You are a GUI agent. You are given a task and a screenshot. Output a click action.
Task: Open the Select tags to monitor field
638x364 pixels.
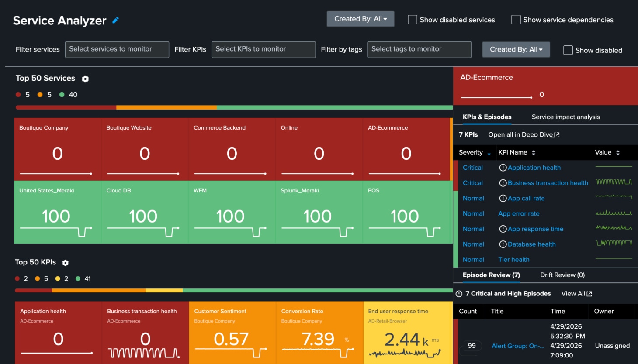pyautogui.click(x=420, y=49)
